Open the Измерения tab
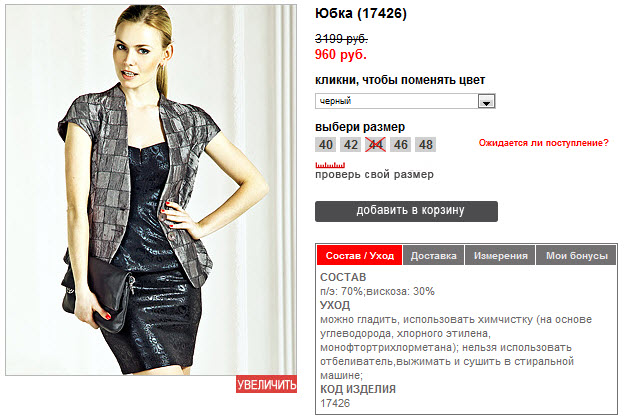628x420 pixels. click(x=500, y=255)
